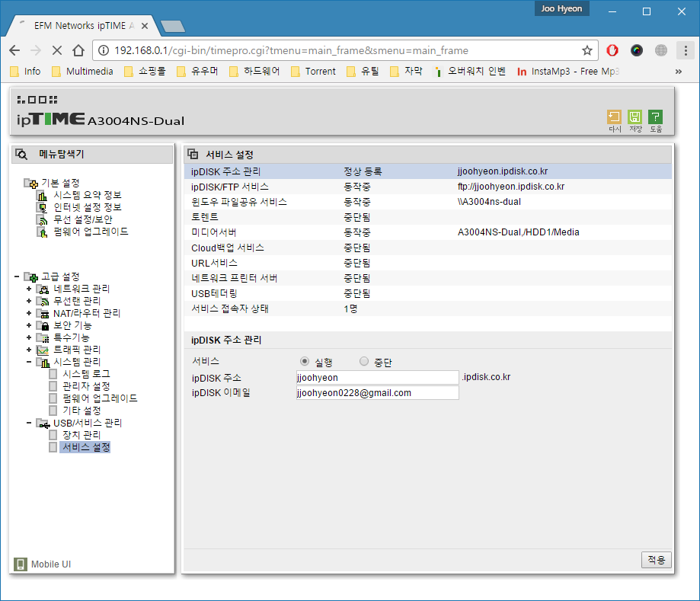Viewport: 700px width, 601px height.
Task: Select the USB테더링 service row
Action: 427,293
